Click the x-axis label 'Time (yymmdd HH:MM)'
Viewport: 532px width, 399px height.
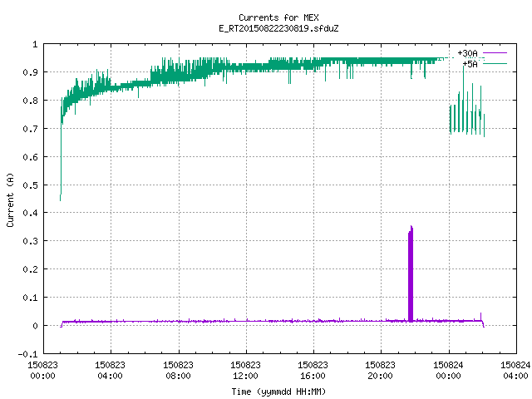[278, 392]
